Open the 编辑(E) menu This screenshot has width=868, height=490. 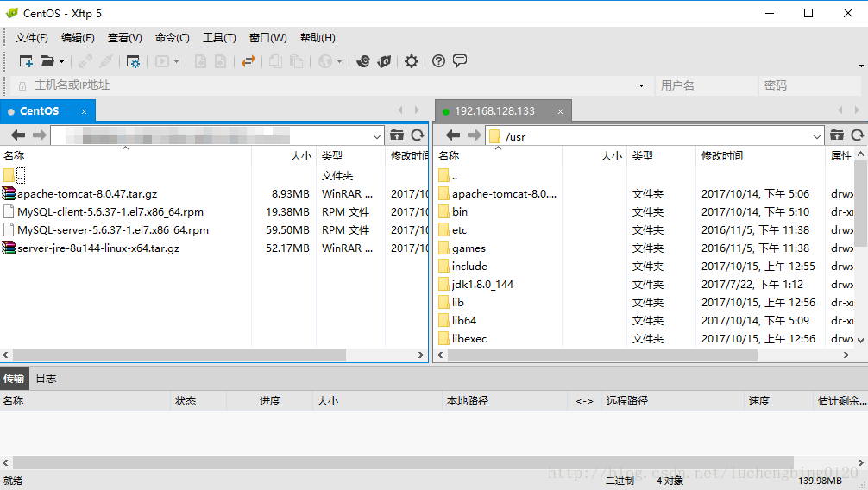tap(78, 38)
